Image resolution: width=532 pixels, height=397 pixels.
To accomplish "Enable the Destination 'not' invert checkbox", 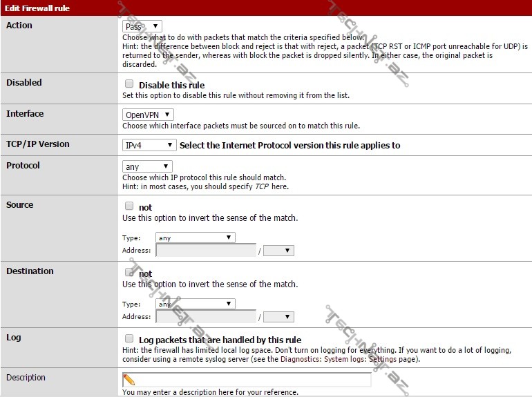I will pyautogui.click(x=129, y=272).
